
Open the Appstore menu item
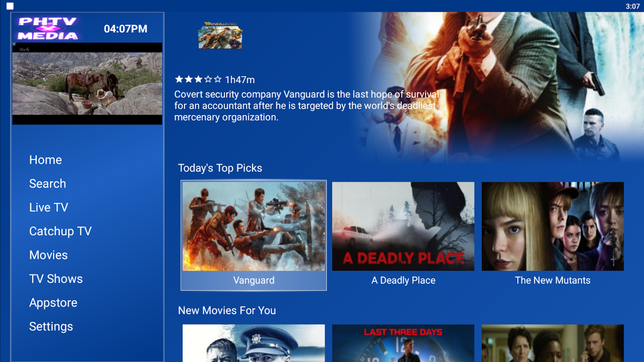coord(53,303)
